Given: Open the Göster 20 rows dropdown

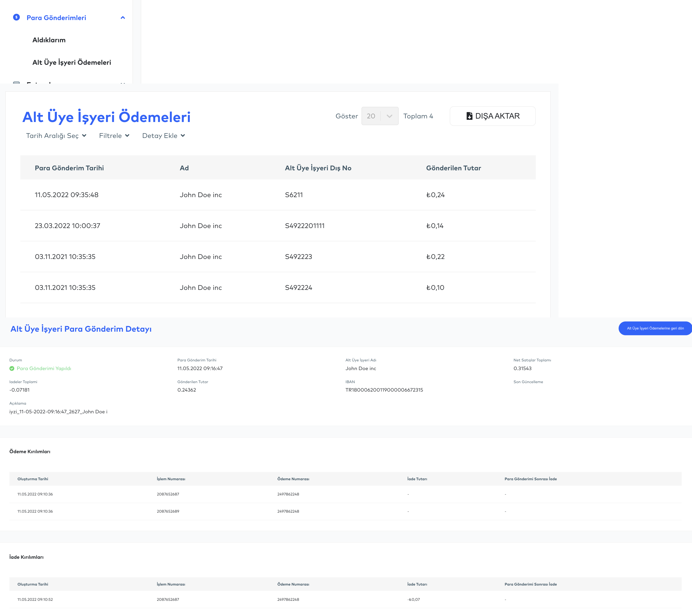Looking at the screenshot, I should click(x=380, y=116).
